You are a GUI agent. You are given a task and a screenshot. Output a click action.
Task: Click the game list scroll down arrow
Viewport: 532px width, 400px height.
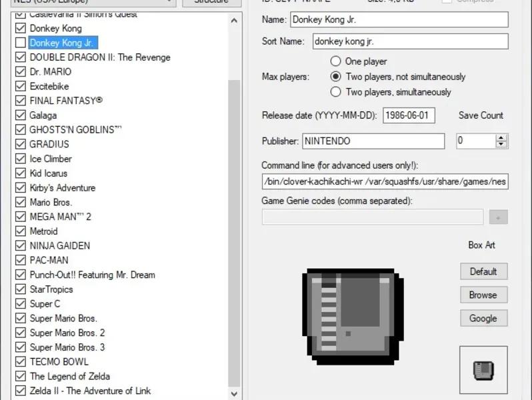pyautogui.click(x=234, y=394)
